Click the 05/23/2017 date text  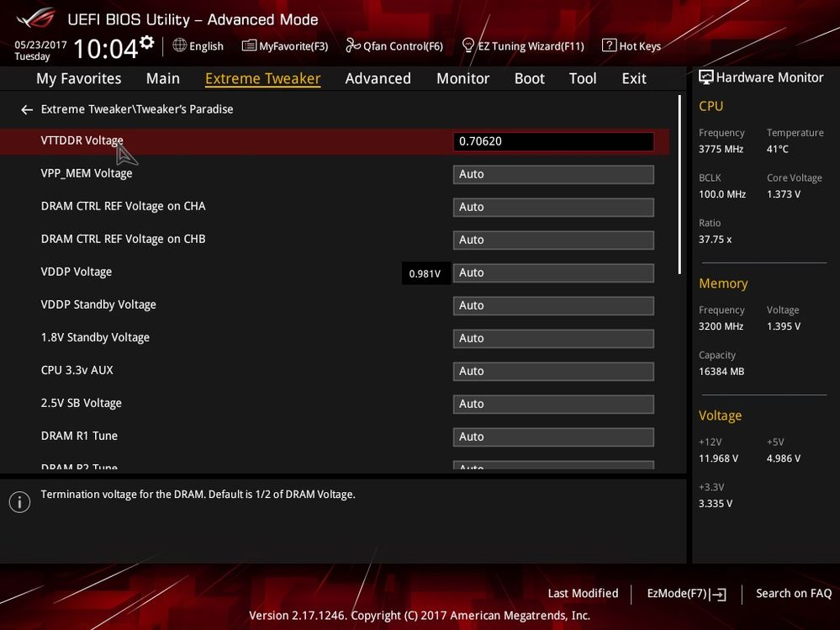40,45
